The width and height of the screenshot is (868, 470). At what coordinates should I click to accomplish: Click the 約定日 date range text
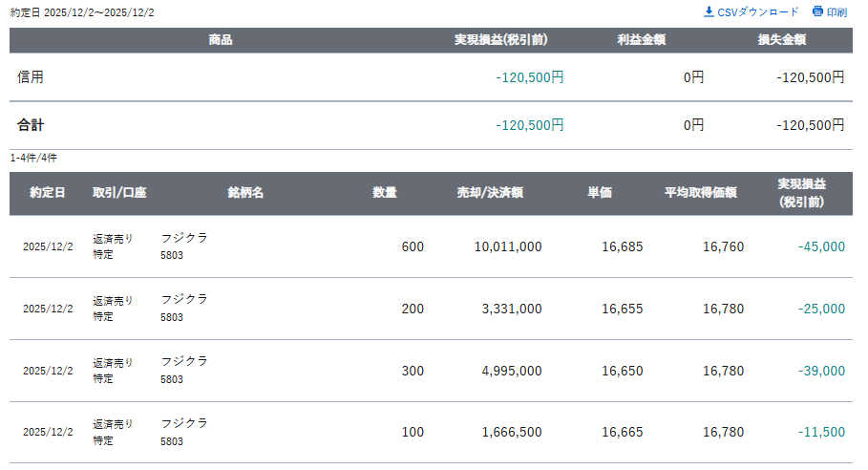pos(82,12)
